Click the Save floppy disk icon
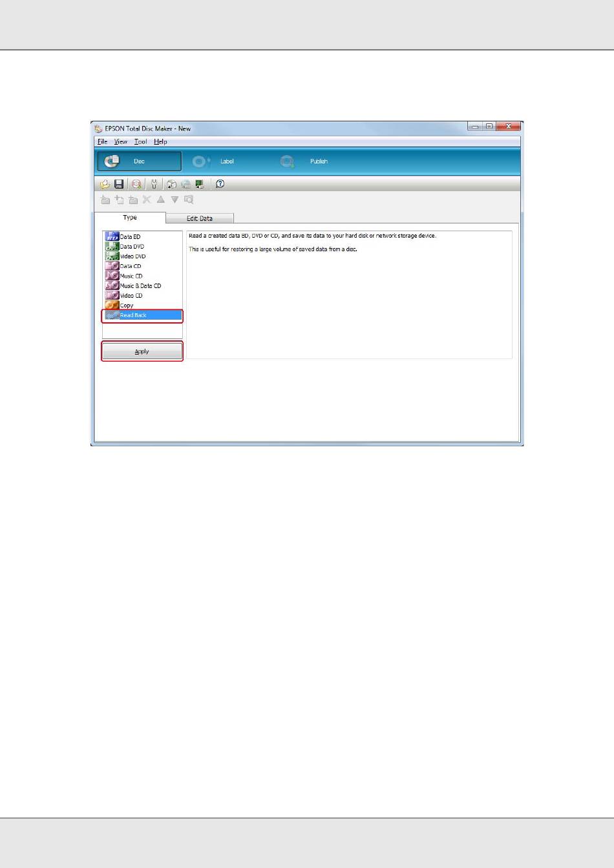 [119, 184]
